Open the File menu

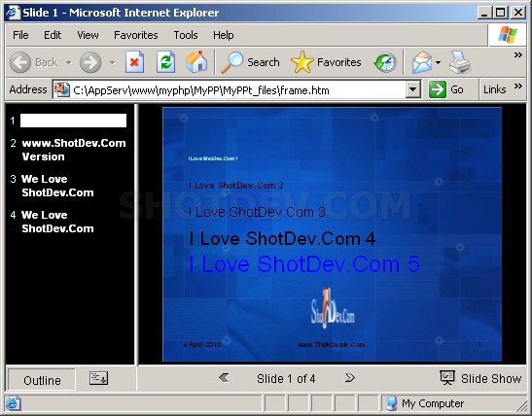(20, 35)
